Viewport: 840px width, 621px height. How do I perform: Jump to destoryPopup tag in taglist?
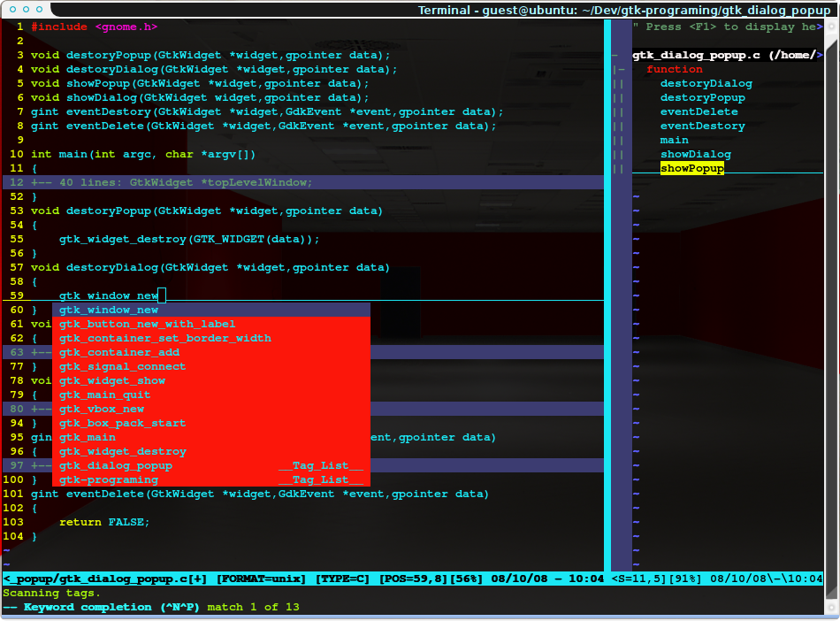[702, 97]
